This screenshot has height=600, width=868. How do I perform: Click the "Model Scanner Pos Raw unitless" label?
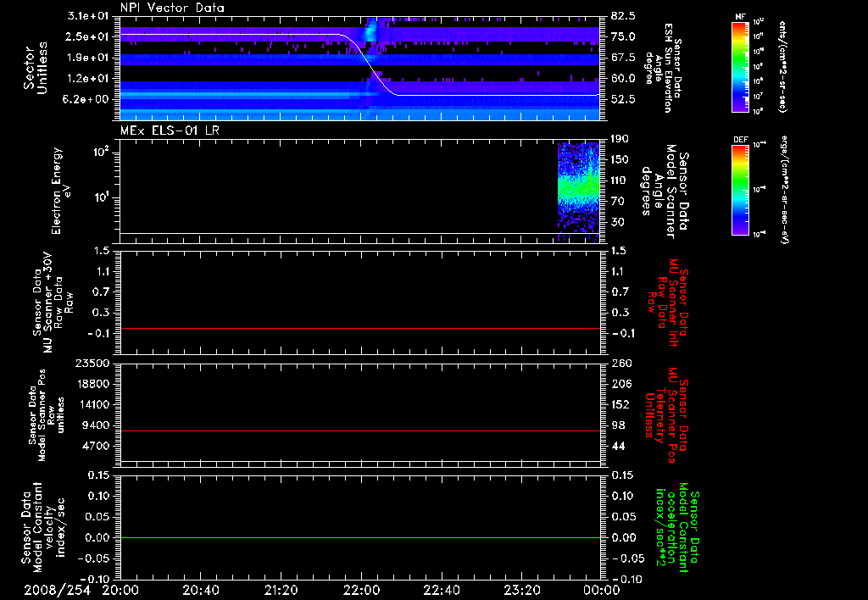click(x=47, y=415)
